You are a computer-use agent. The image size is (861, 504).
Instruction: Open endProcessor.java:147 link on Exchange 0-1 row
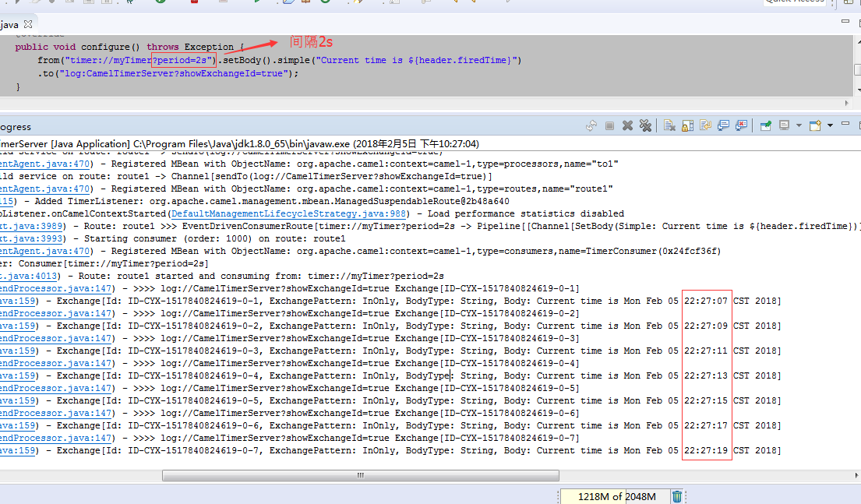click(56, 288)
